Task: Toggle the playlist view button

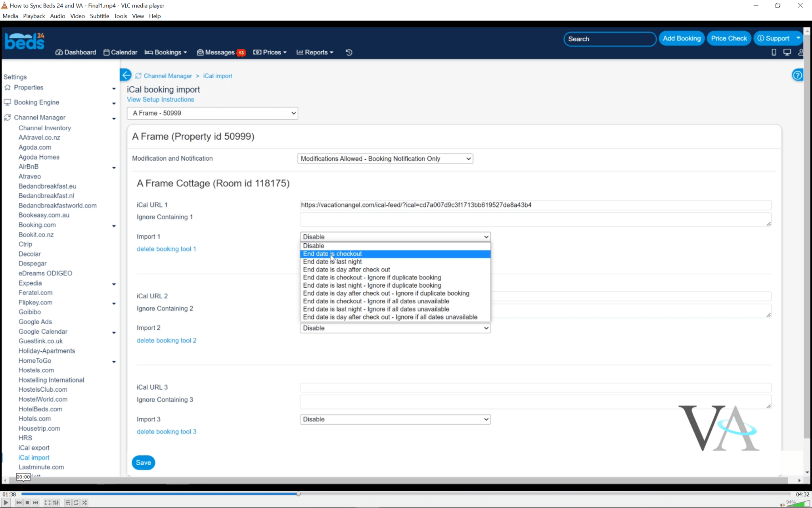Action: (68, 502)
